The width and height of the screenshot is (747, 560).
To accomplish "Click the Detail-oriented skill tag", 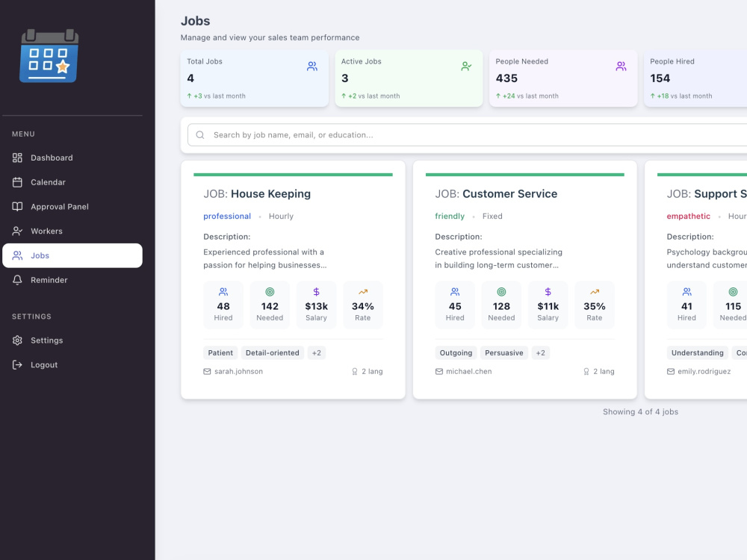I will point(273,353).
